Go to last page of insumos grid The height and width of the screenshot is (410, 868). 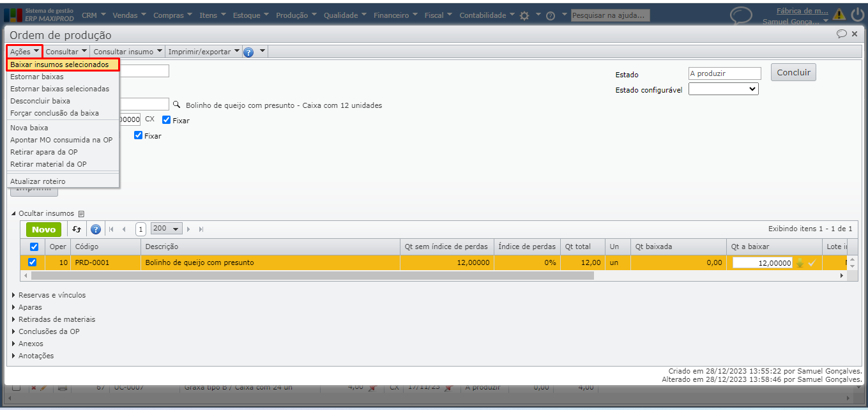[201, 229]
